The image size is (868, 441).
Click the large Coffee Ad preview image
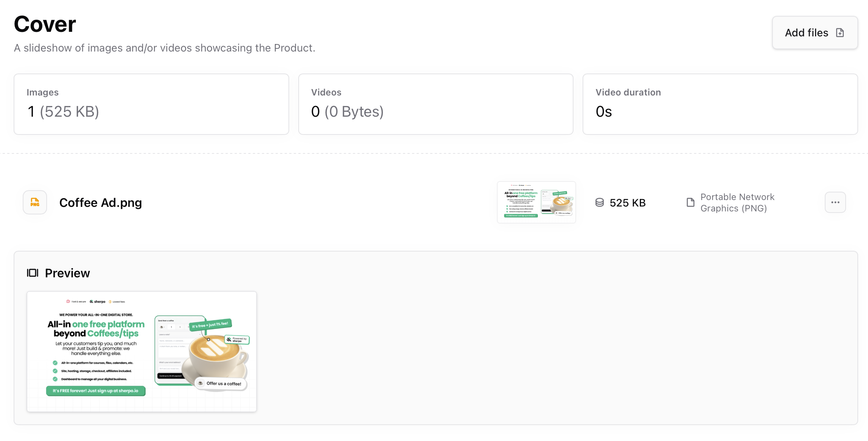point(142,351)
